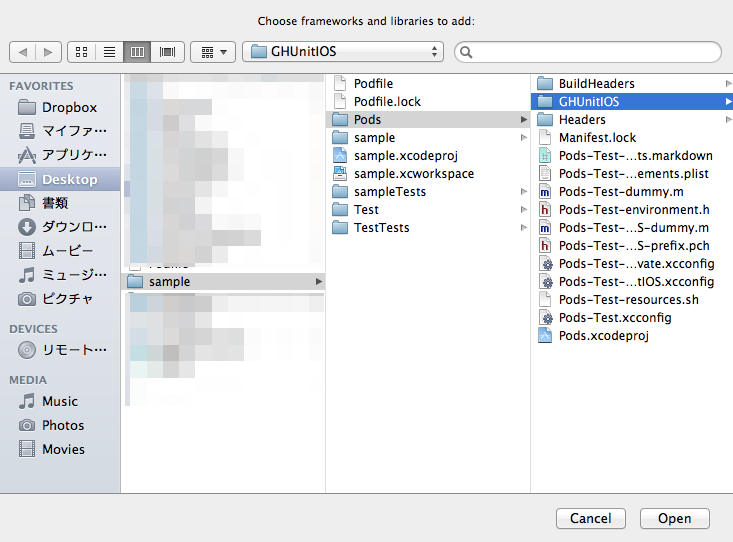Expand the sample folder arrow in middle column
The width and height of the screenshot is (733, 542).
(524, 137)
